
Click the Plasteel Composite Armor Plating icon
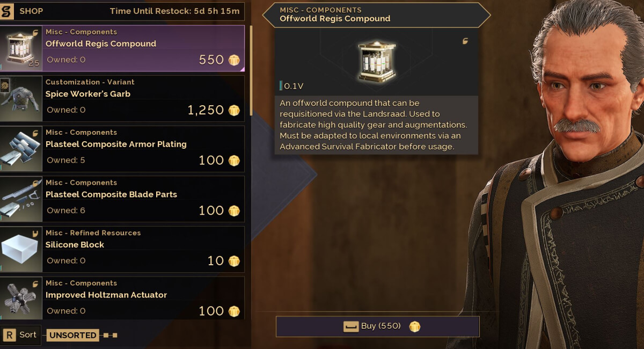[x=21, y=148]
